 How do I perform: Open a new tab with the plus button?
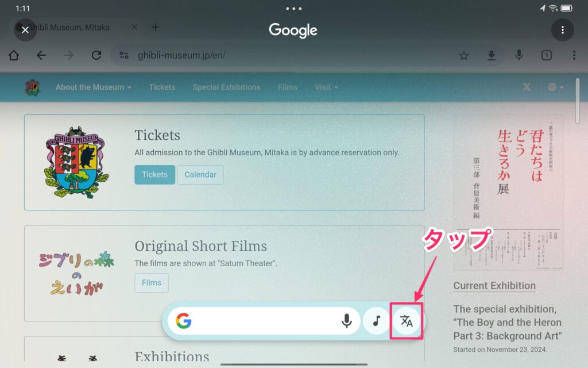coord(155,27)
